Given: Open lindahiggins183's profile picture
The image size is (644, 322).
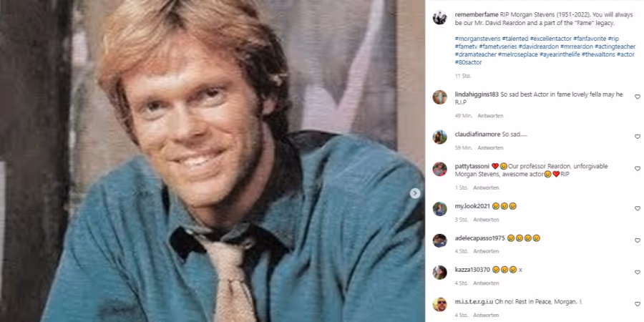Looking at the screenshot, I should tap(439, 97).
